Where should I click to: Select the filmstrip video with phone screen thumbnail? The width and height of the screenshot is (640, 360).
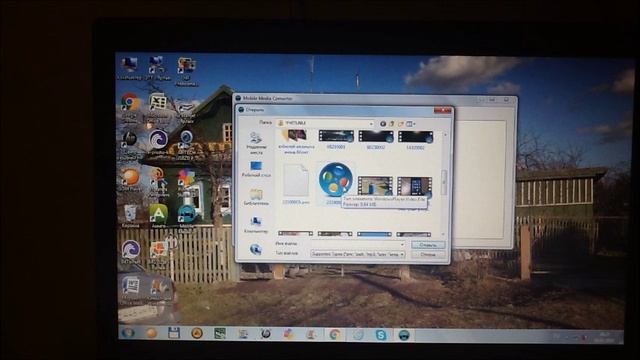[x=414, y=187]
